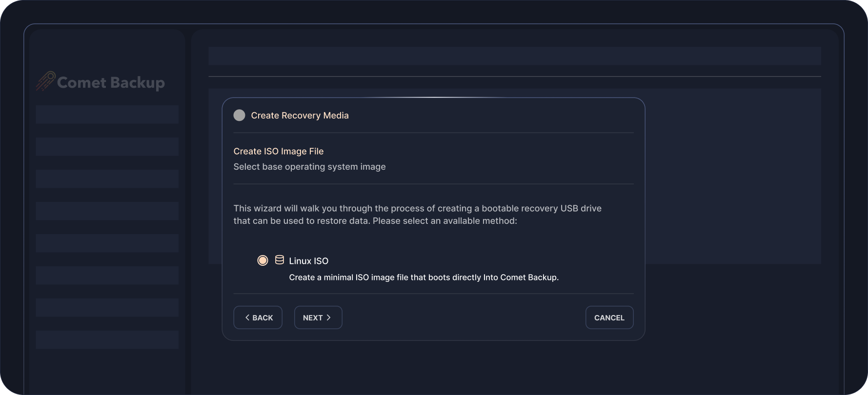Go back with the BACK button
This screenshot has width=868, height=395.
click(x=258, y=317)
